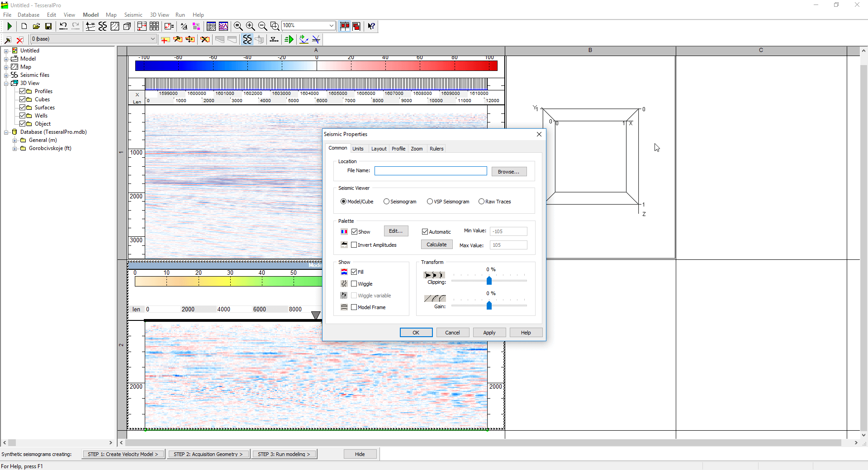Switch to the Rulers tab
The width and height of the screenshot is (868, 470).
point(436,148)
